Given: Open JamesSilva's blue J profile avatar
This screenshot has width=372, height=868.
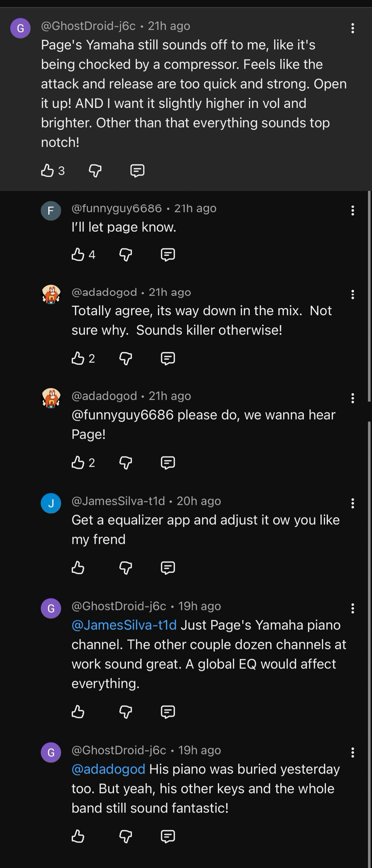Looking at the screenshot, I should tap(51, 503).
